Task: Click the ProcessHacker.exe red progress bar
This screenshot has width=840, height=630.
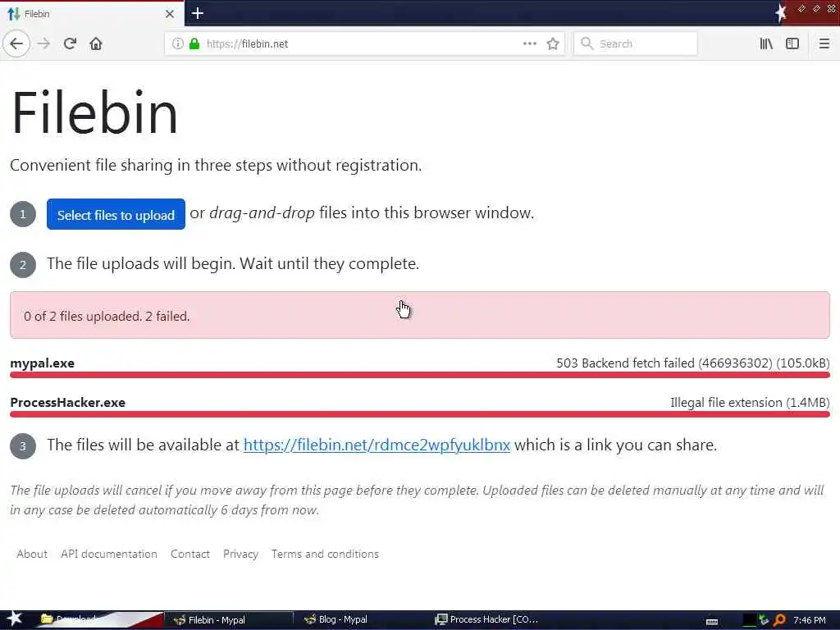Action: click(x=420, y=414)
